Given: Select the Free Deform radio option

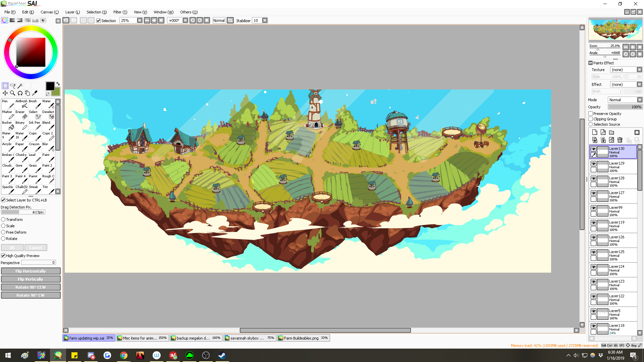Looking at the screenshot, I should coord(3,232).
